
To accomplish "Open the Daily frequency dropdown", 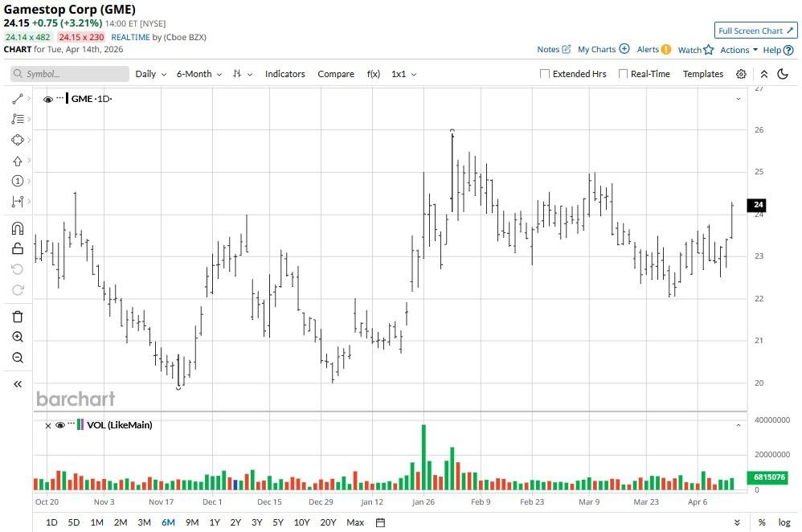I will point(150,74).
